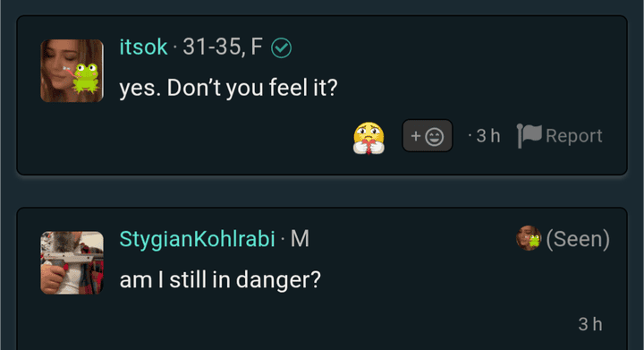The height and width of the screenshot is (350, 644).
Task: Click the M gender label after StygianKohlrabi
Action: [300, 239]
